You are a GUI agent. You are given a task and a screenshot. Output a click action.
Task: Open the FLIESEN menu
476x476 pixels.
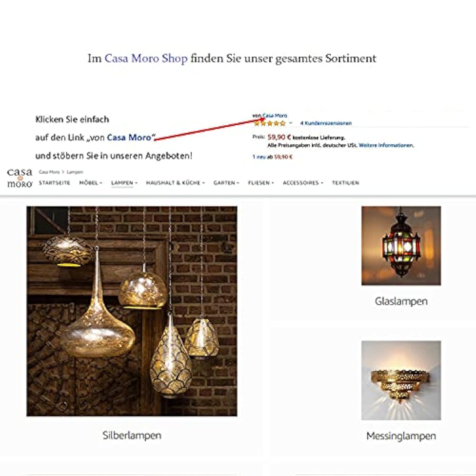click(x=261, y=183)
